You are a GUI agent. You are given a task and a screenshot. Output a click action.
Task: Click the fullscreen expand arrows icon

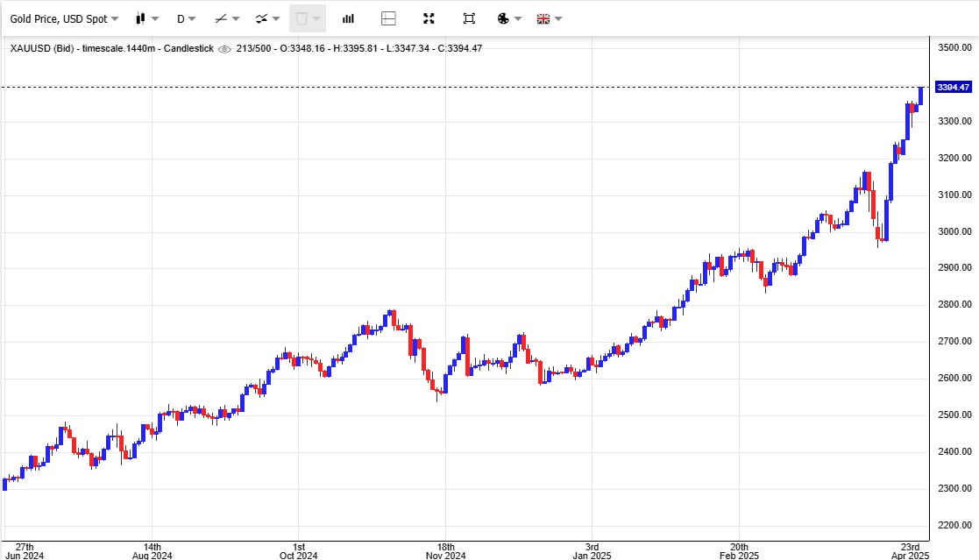click(429, 18)
